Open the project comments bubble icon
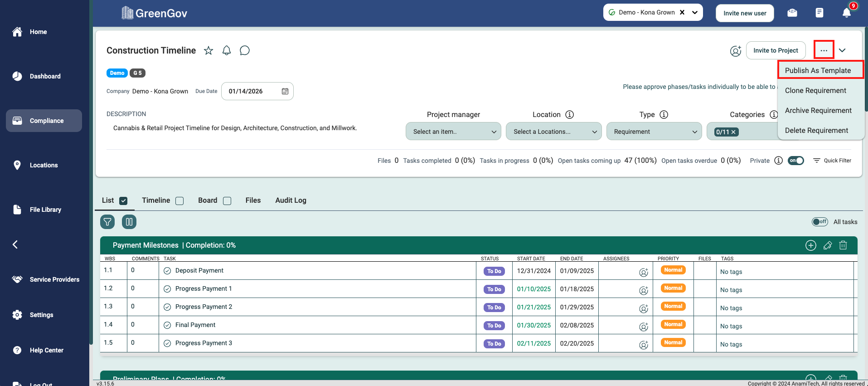The width and height of the screenshot is (868, 386). pos(245,50)
